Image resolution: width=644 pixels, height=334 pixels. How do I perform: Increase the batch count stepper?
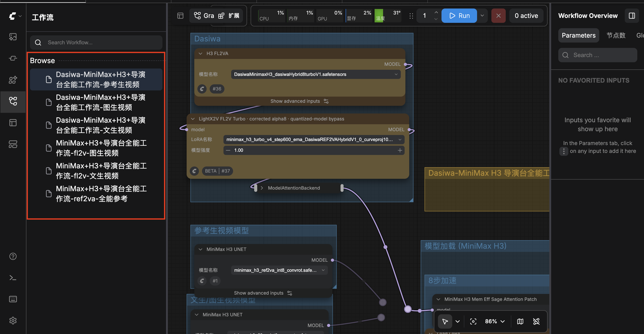436,12
